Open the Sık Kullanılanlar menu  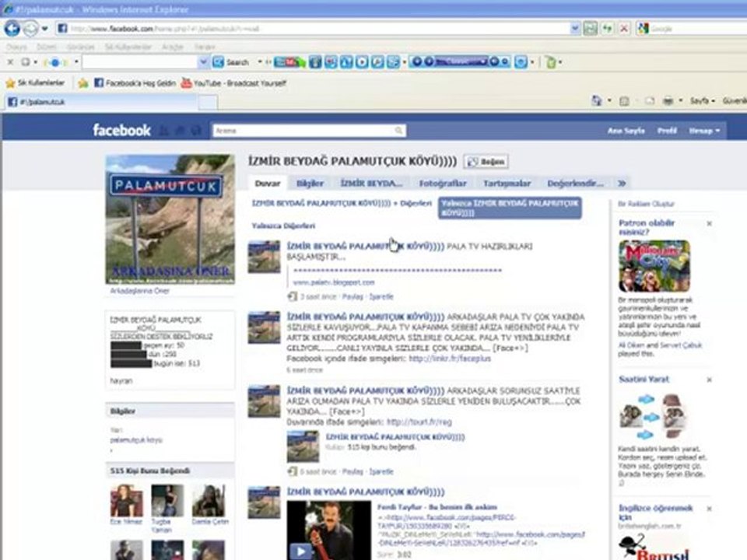[x=128, y=47]
